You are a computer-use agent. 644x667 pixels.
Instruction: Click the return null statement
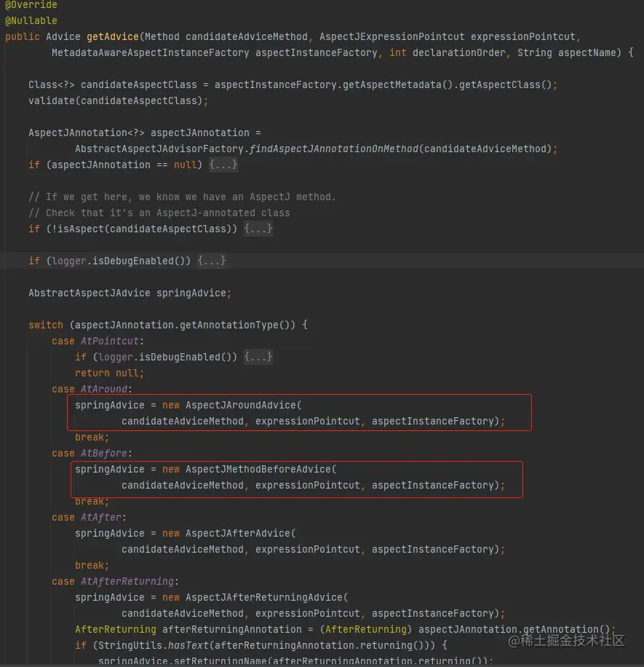click(x=109, y=373)
